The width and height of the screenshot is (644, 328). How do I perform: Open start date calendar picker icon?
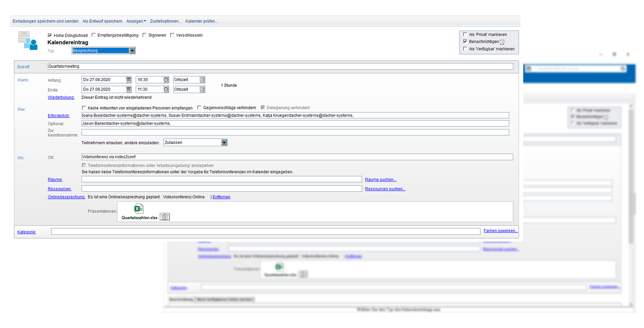pyautogui.click(x=128, y=80)
